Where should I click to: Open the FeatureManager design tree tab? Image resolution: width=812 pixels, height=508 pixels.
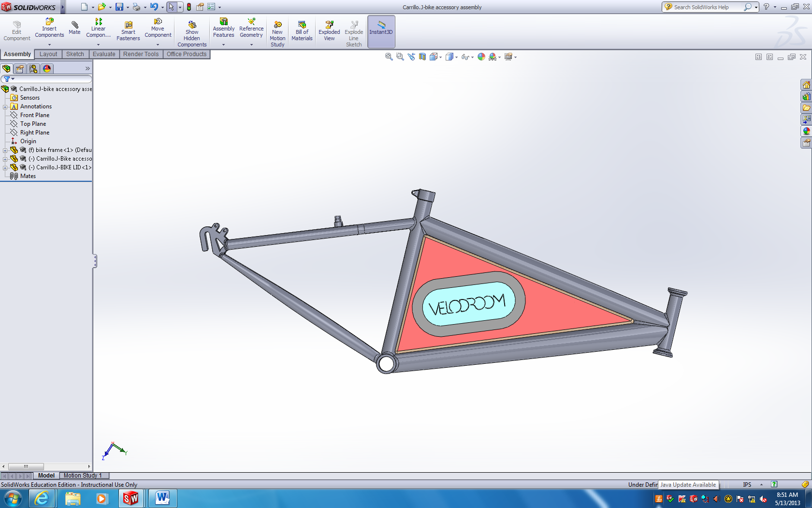tap(6, 69)
